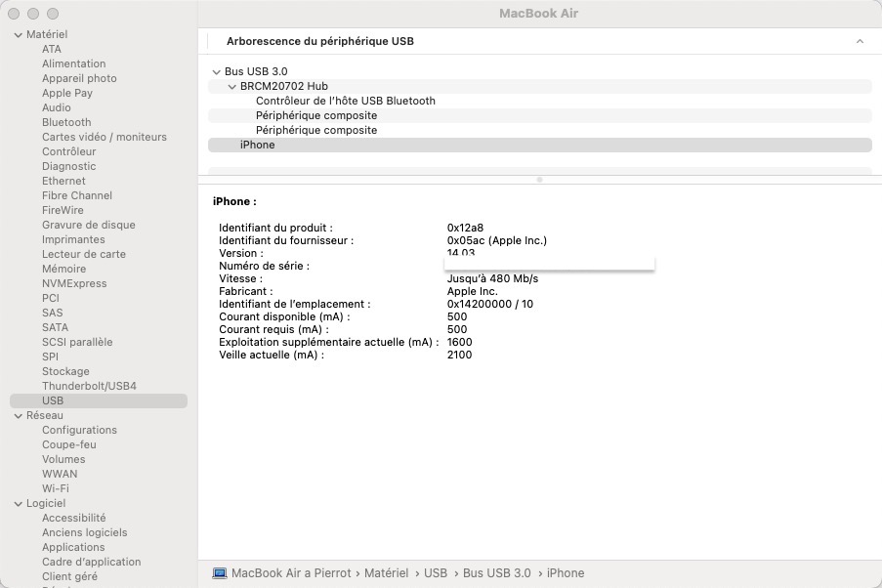
Task: Select Contrôleur de l'hôte USB Bluetooth
Action: [345, 102]
